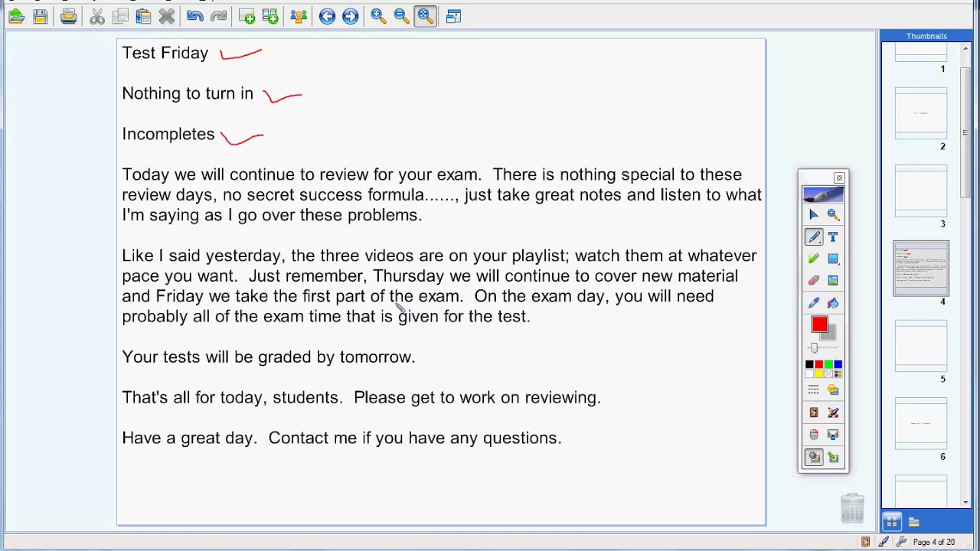
Task: Pick the yellow color in palette
Action: click(x=818, y=373)
